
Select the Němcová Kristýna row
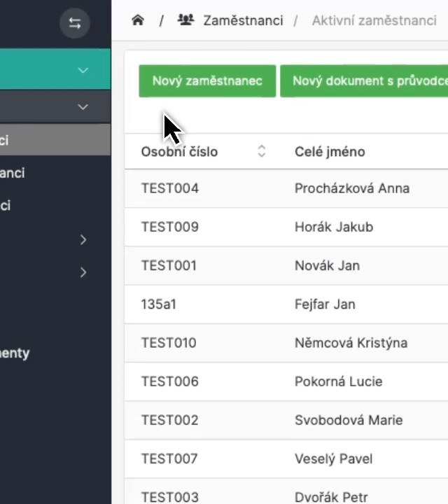point(350,343)
